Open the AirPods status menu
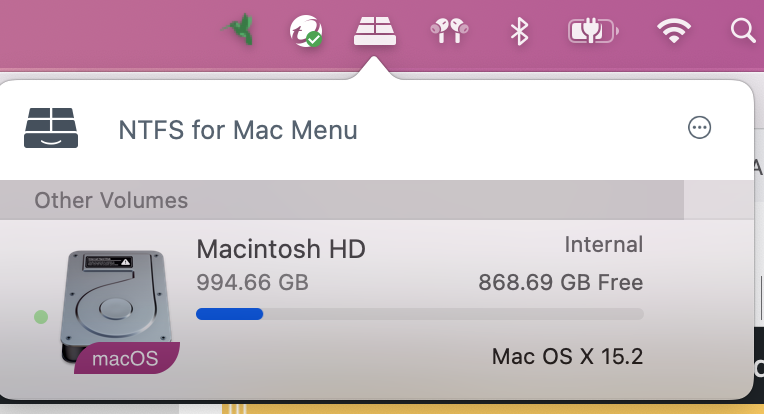The height and width of the screenshot is (414, 764). (x=449, y=31)
